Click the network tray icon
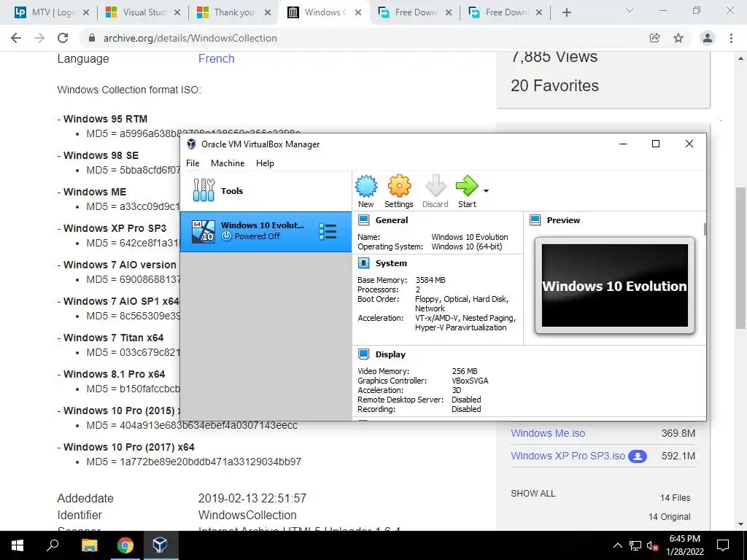This screenshot has width=747, height=560. coord(635,545)
